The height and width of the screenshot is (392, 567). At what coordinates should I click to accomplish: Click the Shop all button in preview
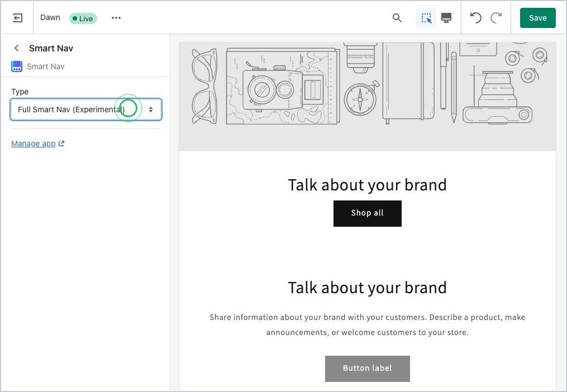[x=368, y=213]
